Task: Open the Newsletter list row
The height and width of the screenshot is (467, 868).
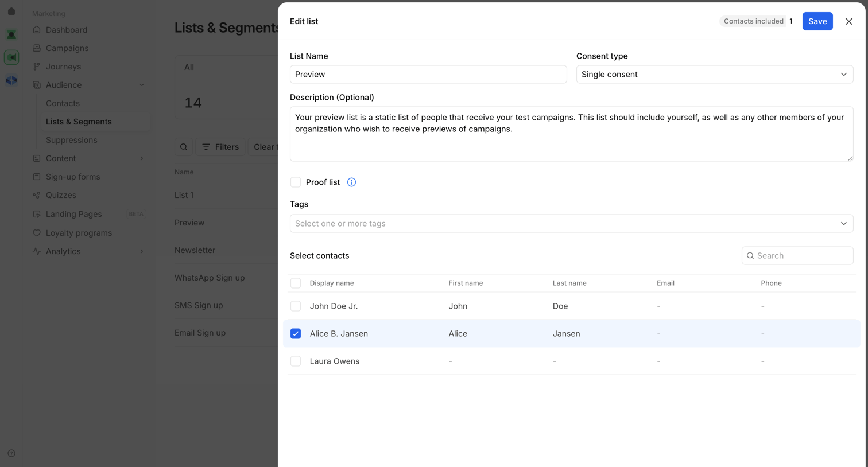Action: pos(195,250)
